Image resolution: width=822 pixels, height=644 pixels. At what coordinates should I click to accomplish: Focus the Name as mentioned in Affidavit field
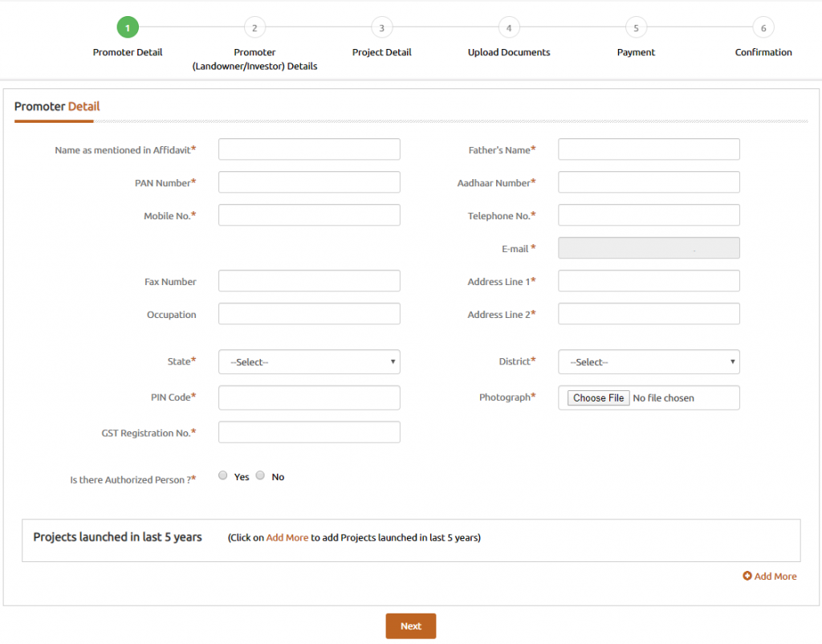[309, 149]
